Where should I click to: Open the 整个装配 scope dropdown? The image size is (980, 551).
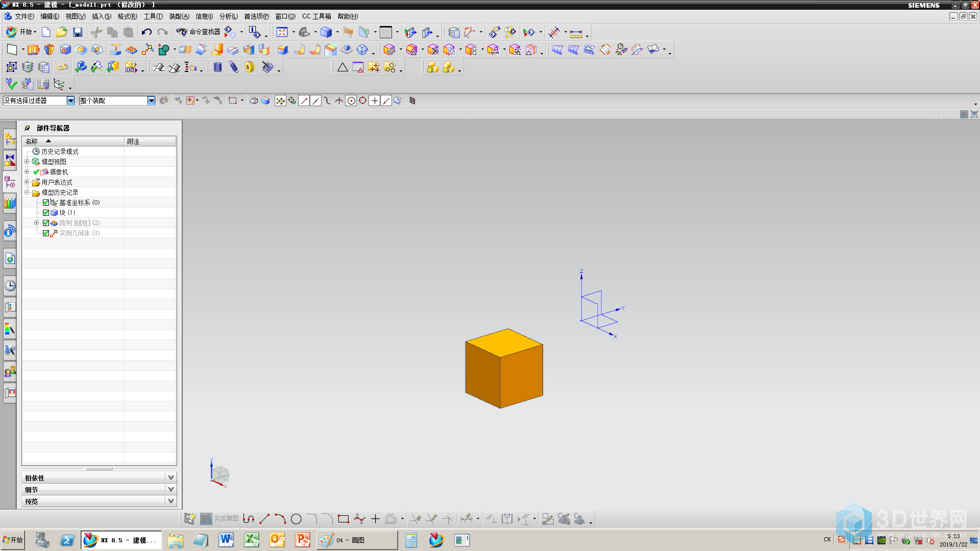click(x=151, y=101)
